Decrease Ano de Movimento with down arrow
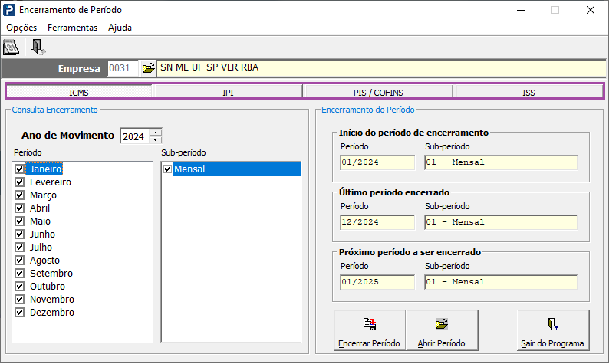 click(156, 139)
